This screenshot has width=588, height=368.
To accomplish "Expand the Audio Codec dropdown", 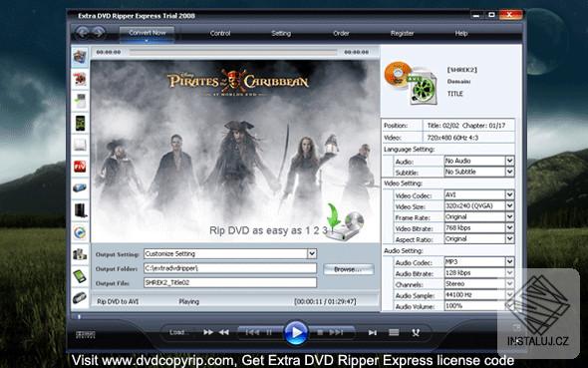I will [509, 262].
